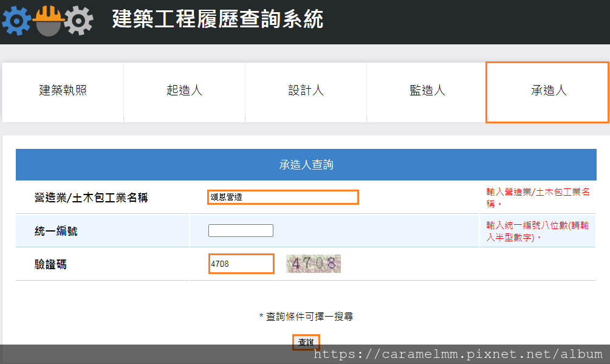610x364 pixels.
Task: Switch to the 起造人 tab
Action: click(185, 92)
